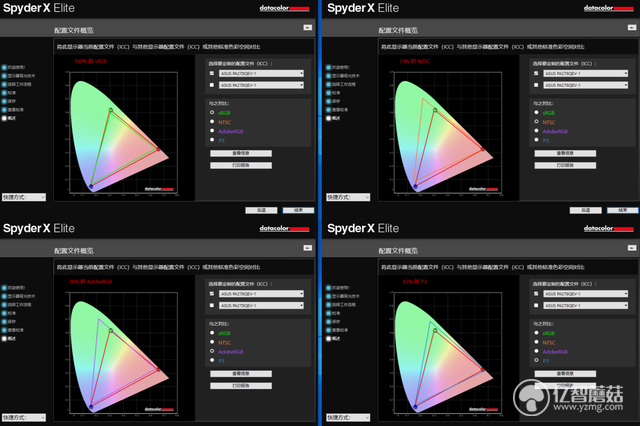The width and height of the screenshot is (640, 426).
Task: Click 后退 button in 100% sRGB window
Action: (x=261, y=210)
